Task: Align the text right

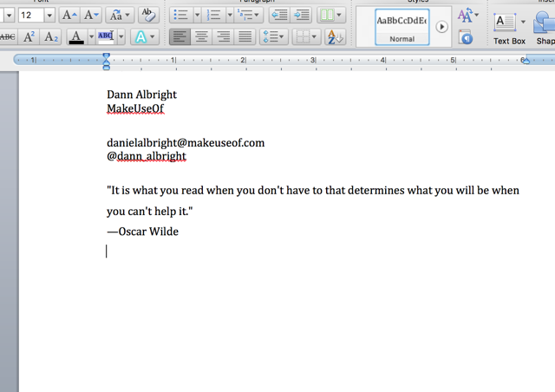Action: click(224, 36)
